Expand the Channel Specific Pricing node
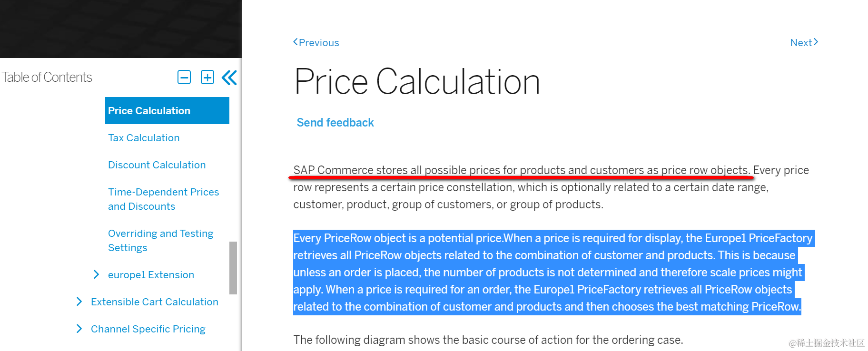The image size is (868, 351). [79, 329]
